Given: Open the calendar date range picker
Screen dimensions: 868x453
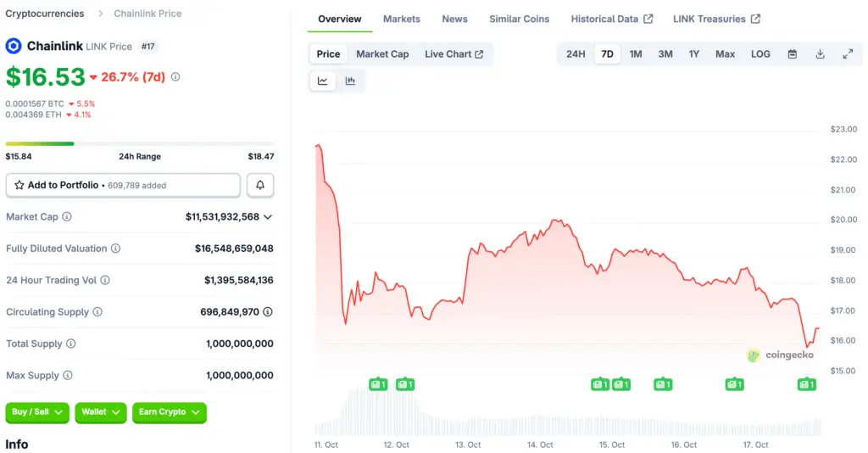Looking at the screenshot, I should (793, 54).
